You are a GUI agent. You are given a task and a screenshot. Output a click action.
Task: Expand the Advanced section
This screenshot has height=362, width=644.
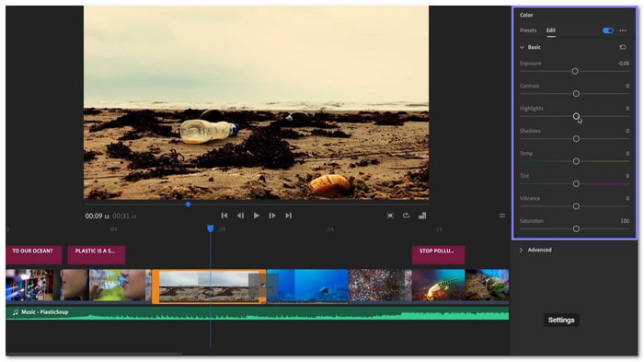522,251
